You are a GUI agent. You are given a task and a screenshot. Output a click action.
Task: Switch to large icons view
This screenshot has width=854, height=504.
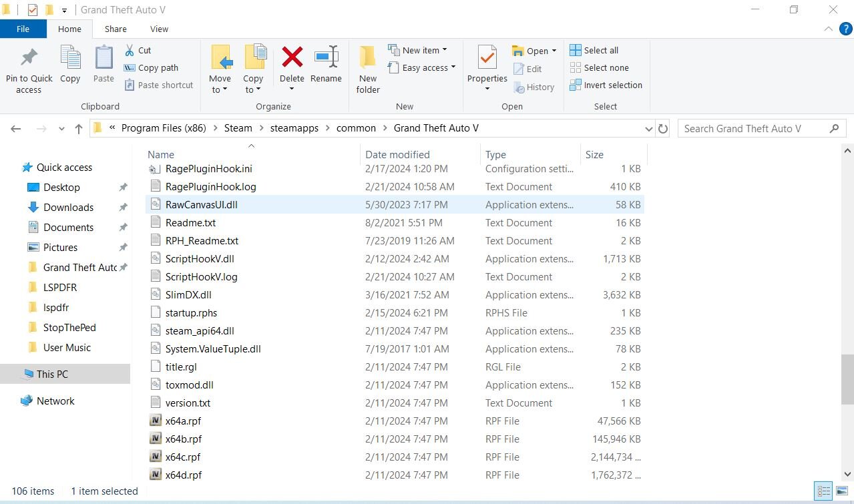pos(841,491)
